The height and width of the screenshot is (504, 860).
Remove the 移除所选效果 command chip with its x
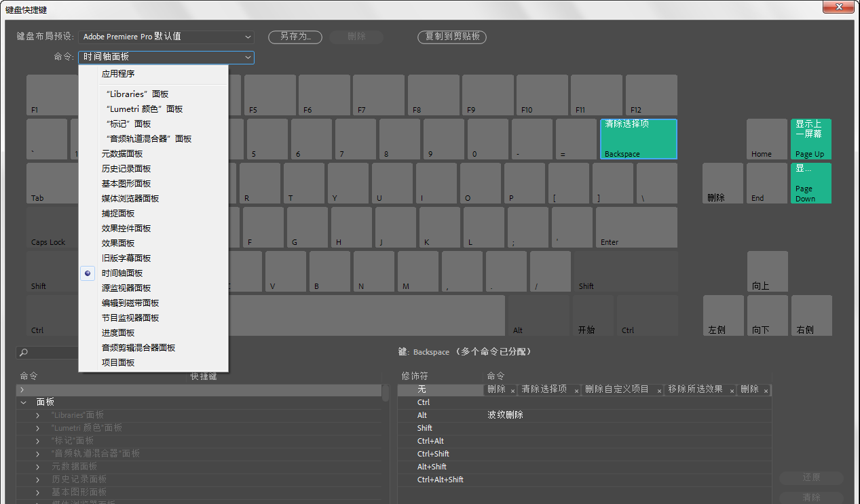pyautogui.click(x=732, y=391)
